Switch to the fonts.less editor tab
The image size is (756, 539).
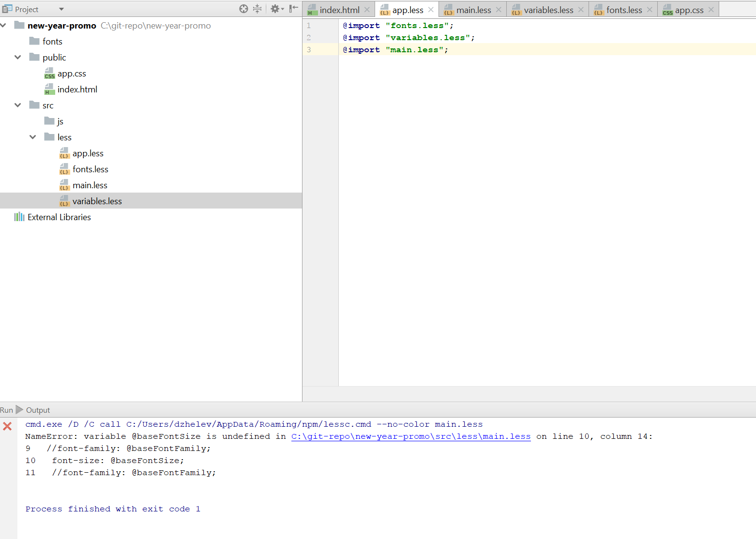[624, 10]
